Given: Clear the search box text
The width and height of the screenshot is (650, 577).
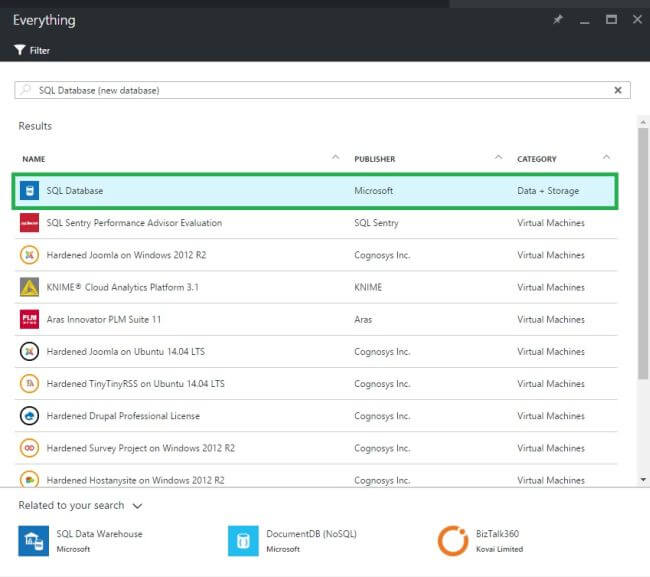Looking at the screenshot, I should point(619,90).
